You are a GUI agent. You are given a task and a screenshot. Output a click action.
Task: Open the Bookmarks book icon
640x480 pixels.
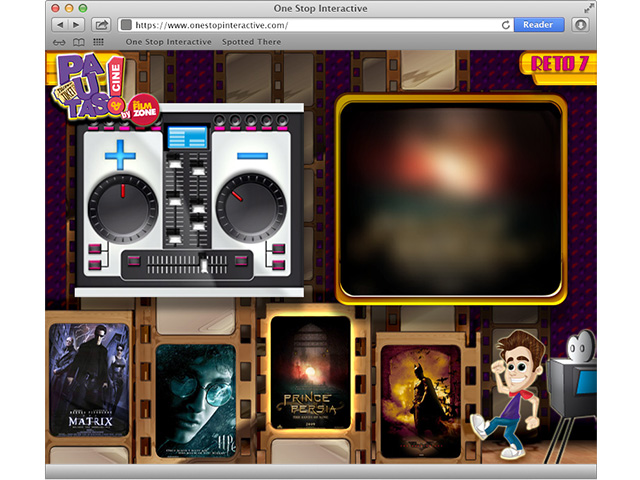tap(79, 42)
